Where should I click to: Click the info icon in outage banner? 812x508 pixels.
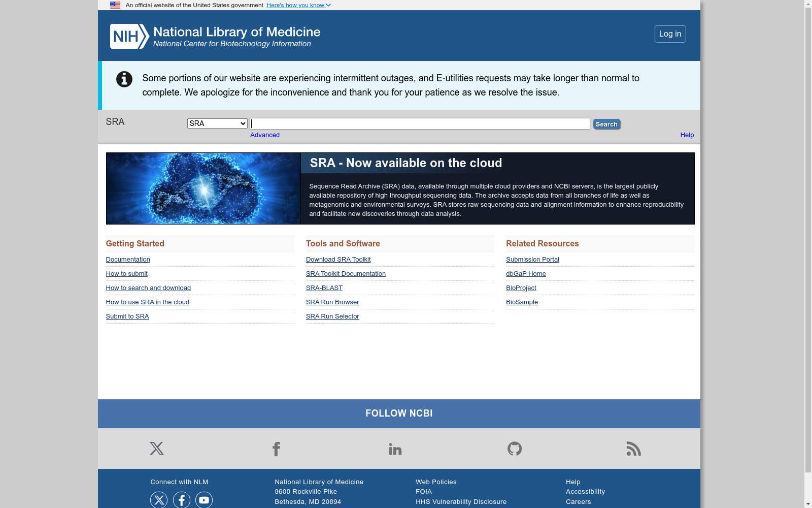pos(124,79)
